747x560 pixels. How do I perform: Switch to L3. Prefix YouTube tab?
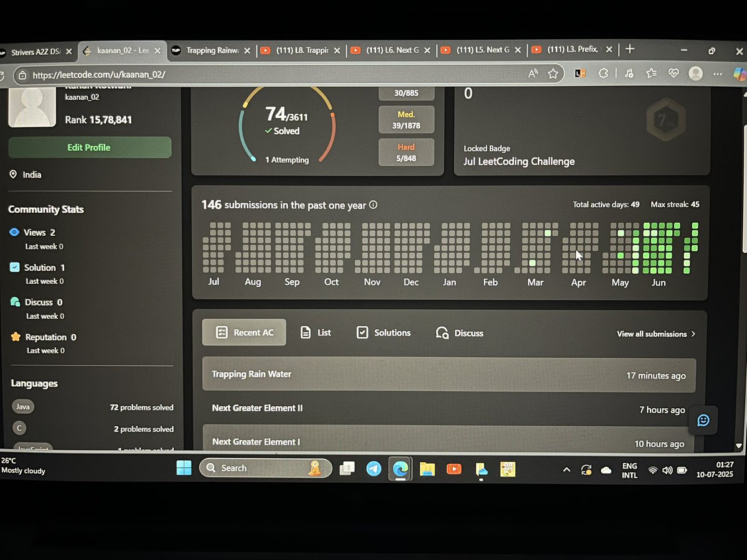point(573,49)
